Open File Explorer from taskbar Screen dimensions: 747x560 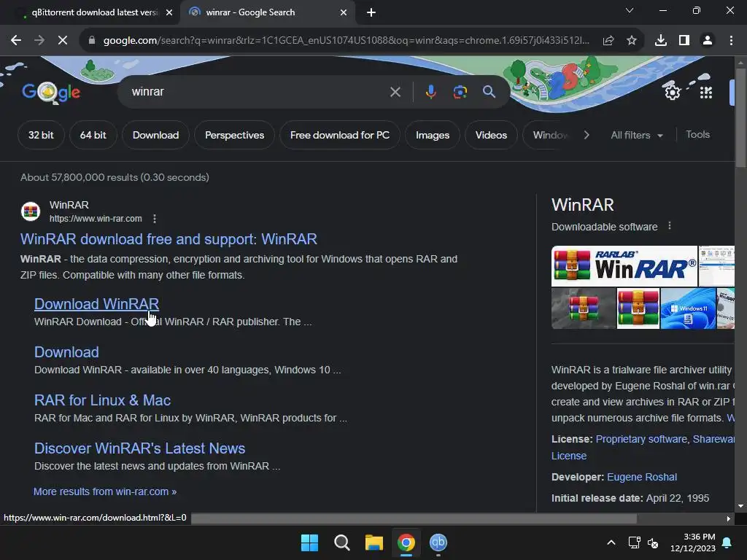tap(374, 542)
